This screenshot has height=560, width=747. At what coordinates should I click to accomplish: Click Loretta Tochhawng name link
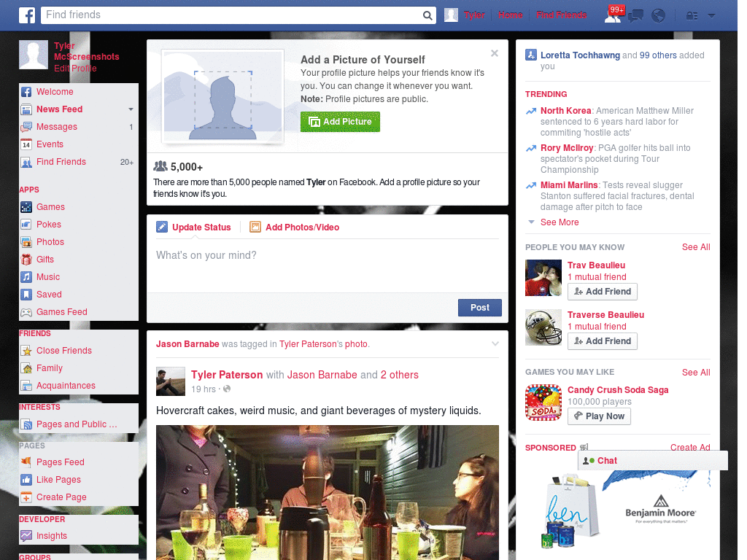click(x=580, y=55)
